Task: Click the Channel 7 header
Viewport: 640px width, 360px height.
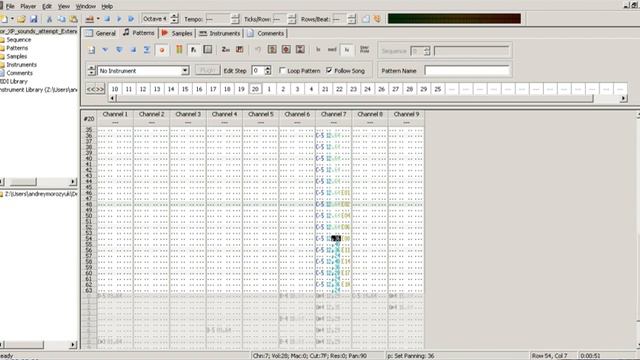Action: click(333, 114)
